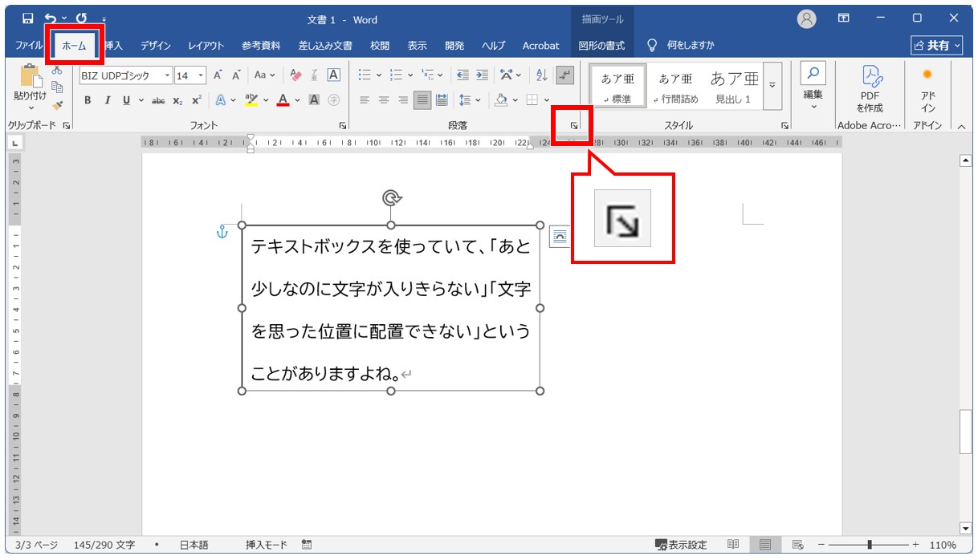Screen dimensions: 978x560
Task: Clear all formatting with the eraser icon
Action: coord(295,75)
